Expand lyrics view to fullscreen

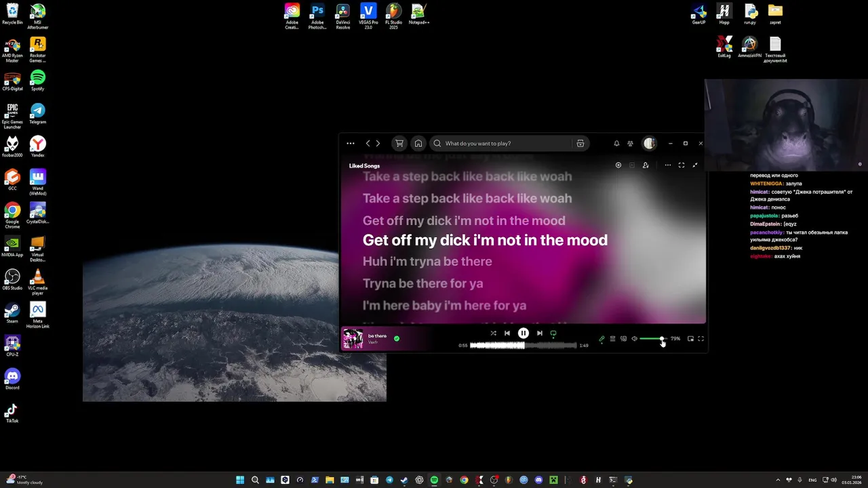tap(682, 165)
